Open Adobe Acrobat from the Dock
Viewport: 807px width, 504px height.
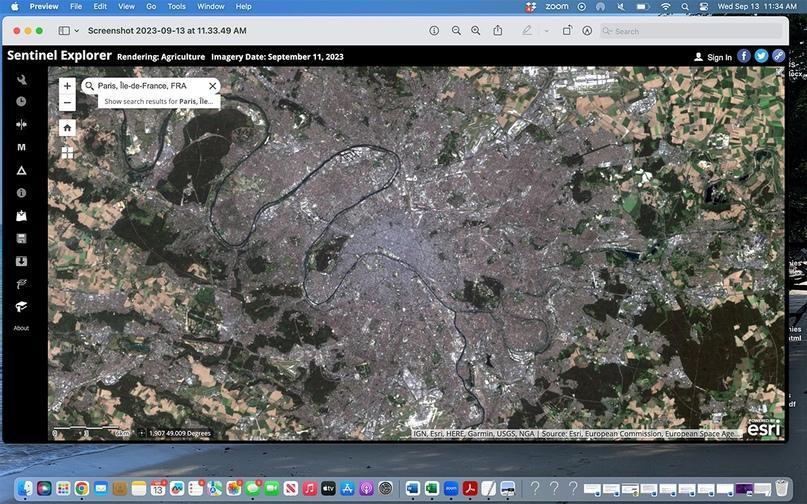coord(469,488)
